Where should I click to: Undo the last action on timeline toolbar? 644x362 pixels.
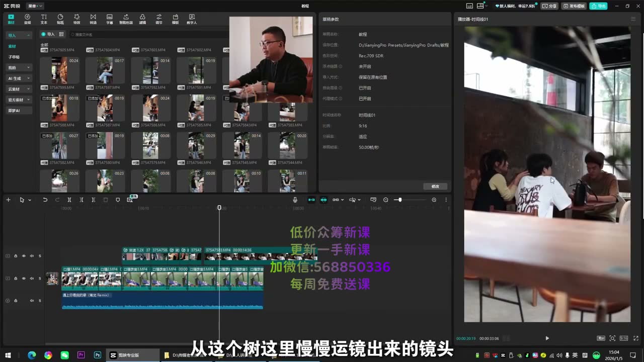[x=45, y=200]
